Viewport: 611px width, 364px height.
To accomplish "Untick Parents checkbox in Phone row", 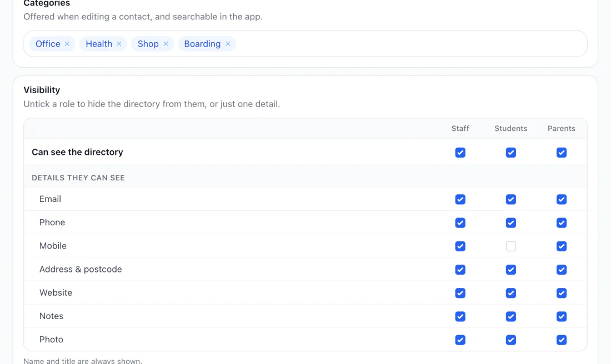I will (x=562, y=223).
